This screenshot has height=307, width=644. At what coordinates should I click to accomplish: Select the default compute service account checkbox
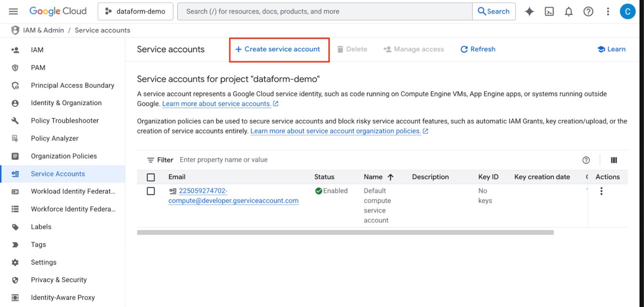tap(151, 191)
